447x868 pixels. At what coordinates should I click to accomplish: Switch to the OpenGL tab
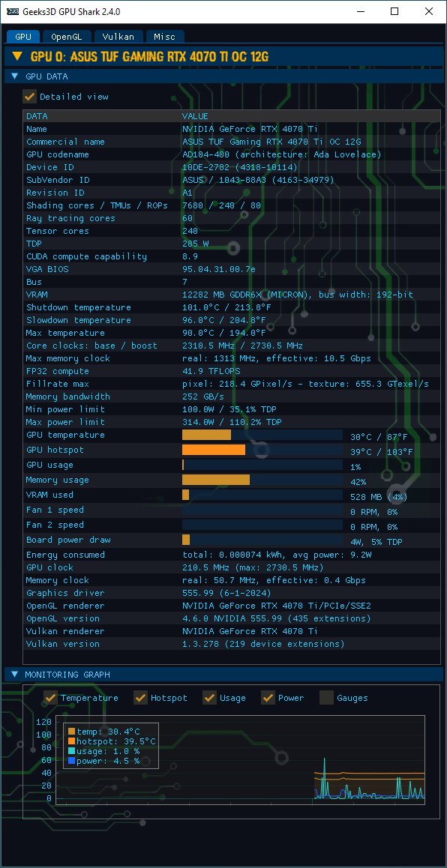[x=67, y=37]
